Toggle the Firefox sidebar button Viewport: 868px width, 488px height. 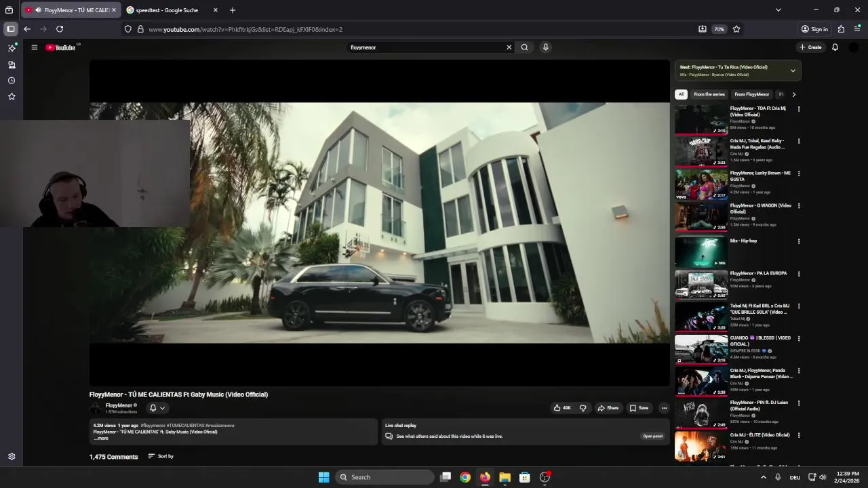click(11, 29)
